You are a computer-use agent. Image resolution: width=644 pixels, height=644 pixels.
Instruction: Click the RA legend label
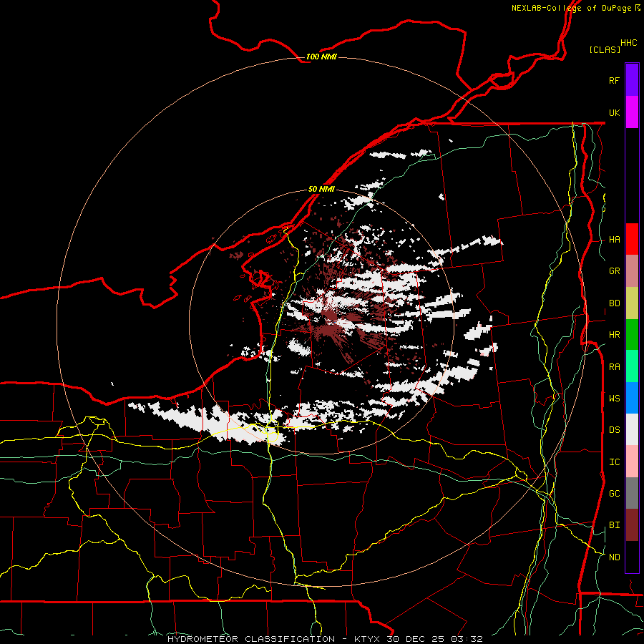(614, 367)
